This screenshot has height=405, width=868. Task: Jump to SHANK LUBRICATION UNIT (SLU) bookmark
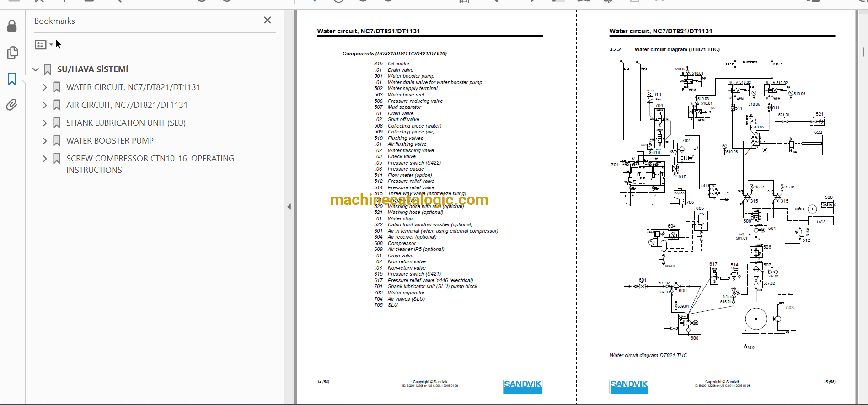126,123
